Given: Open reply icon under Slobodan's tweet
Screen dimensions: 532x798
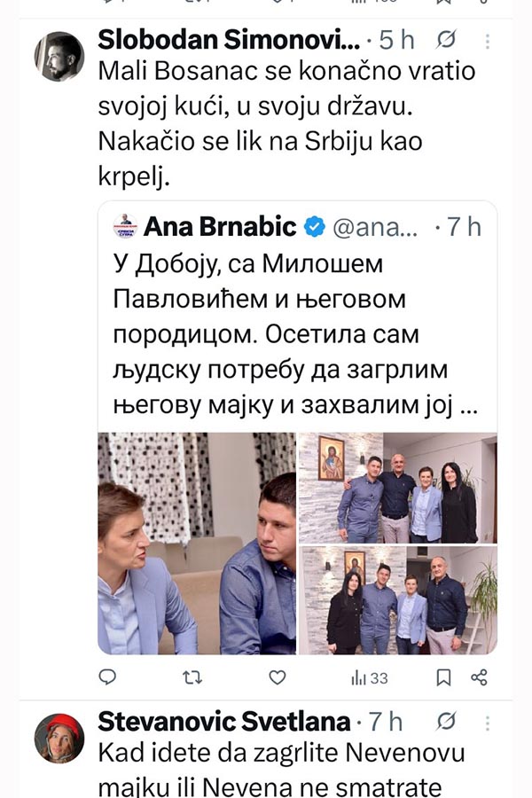Looking at the screenshot, I should click(107, 677).
